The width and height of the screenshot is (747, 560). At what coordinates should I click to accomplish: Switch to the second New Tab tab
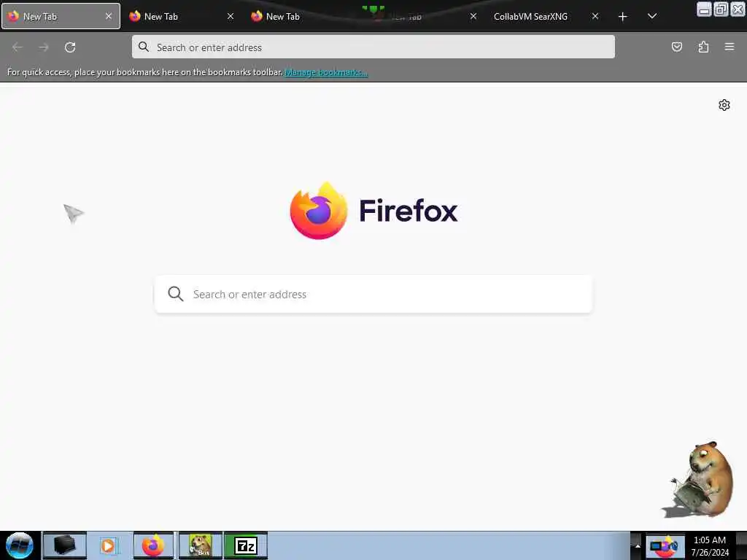coord(182,17)
